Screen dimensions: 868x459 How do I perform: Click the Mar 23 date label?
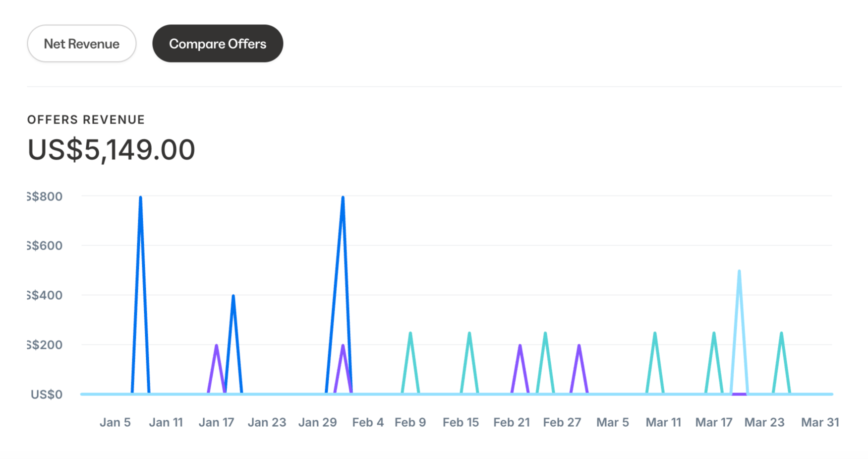(x=764, y=422)
